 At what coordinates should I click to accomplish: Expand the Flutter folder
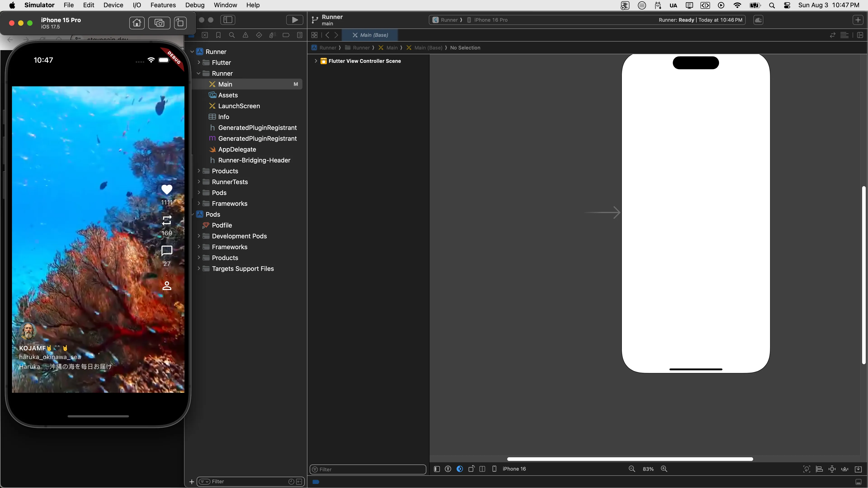[x=198, y=62]
